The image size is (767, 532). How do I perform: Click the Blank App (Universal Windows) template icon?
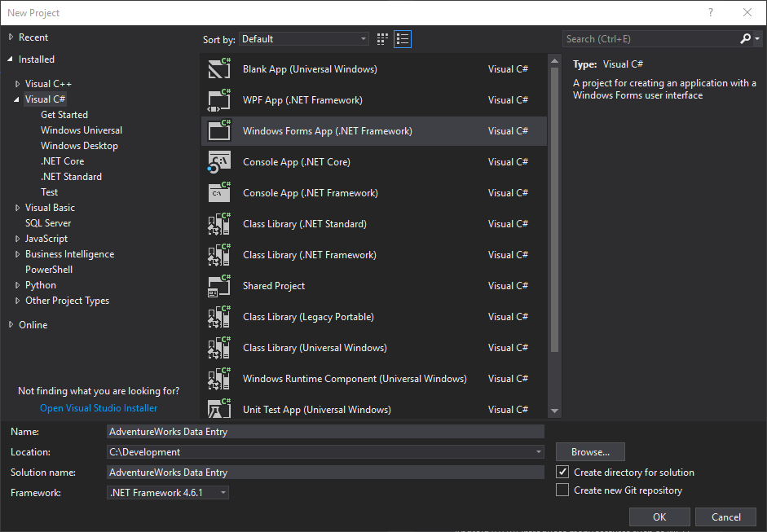tap(219, 69)
